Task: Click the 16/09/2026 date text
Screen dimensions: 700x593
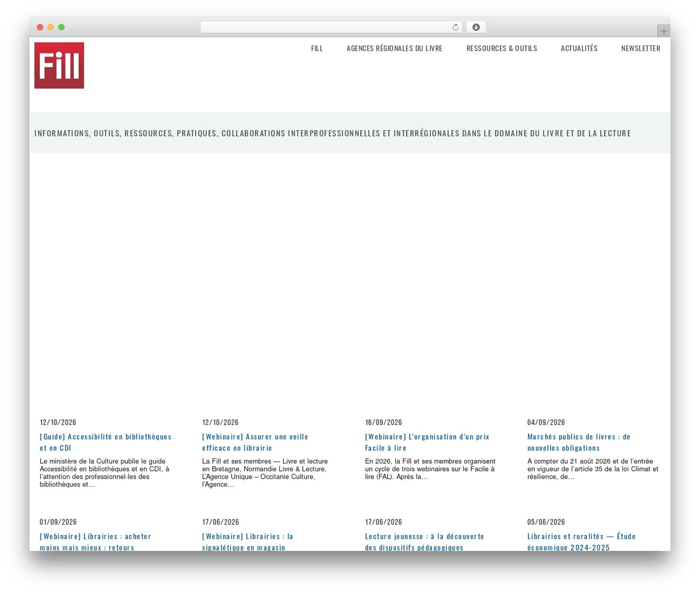Action: pyautogui.click(x=383, y=422)
